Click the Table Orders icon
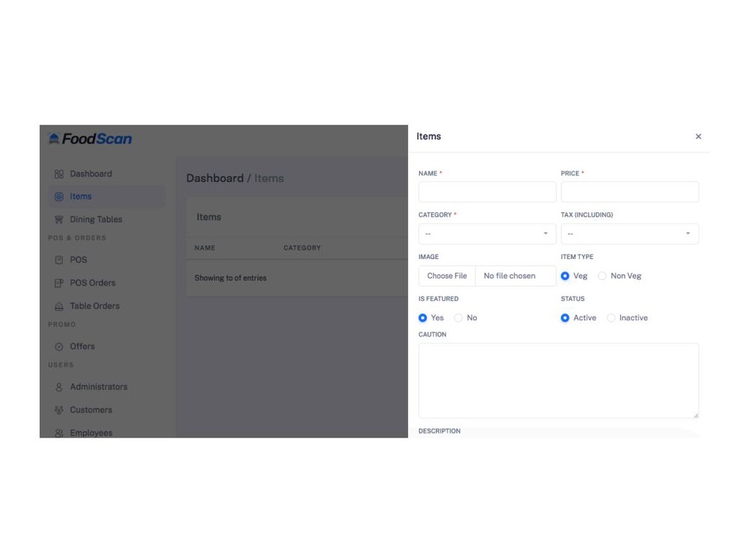This screenshot has height=560, width=747. pos(59,306)
